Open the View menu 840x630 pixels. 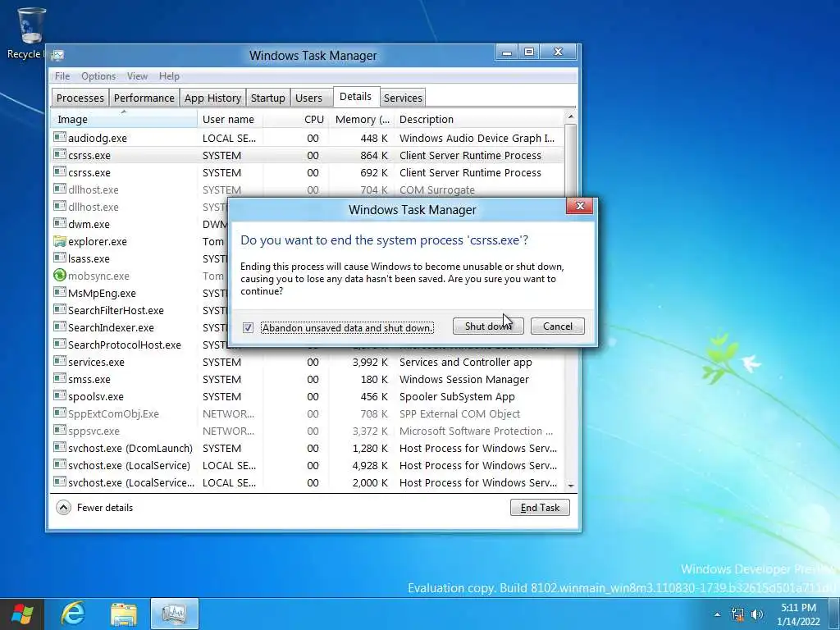pyautogui.click(x=137, y=76)
